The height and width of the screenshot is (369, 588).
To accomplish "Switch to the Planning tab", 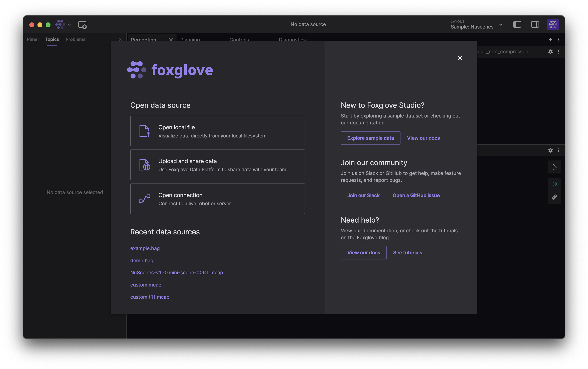I will [190, 39].
